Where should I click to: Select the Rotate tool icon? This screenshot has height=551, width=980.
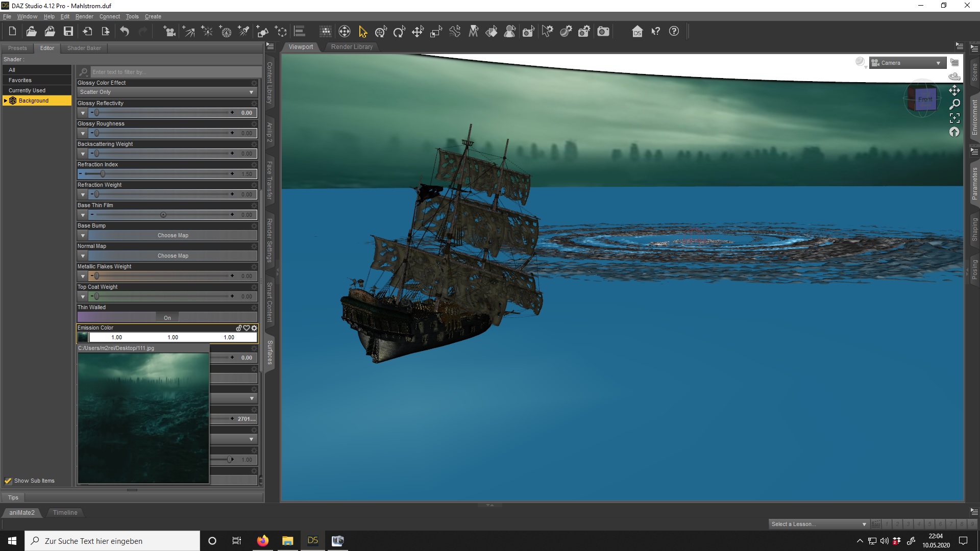pyautogui.click(x=399, y=32)
